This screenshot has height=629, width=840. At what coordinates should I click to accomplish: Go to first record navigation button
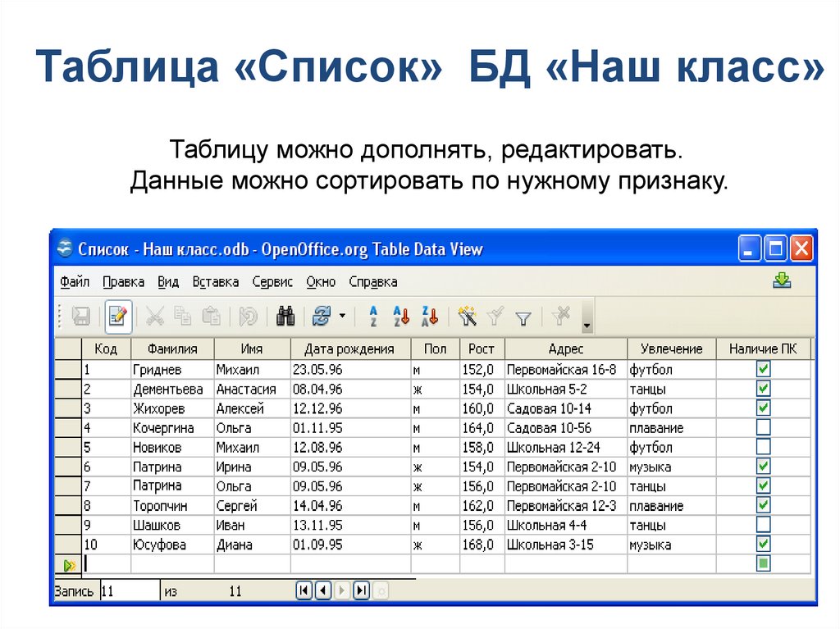[304, 591]
